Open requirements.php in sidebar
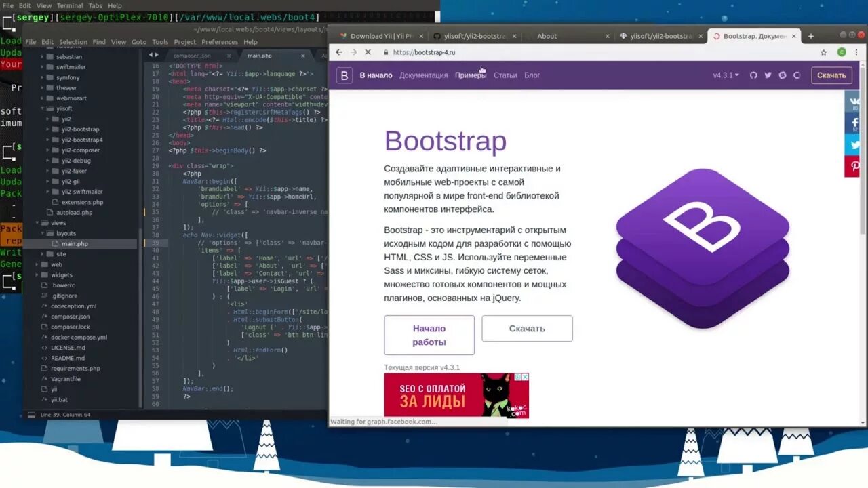868x488 pixels. point(75,369)
